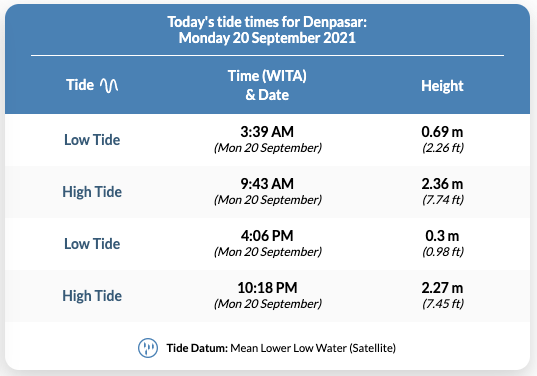Open the 4:06 PM Low Tide link
This screenshot has height=376, width=537.
92,244
